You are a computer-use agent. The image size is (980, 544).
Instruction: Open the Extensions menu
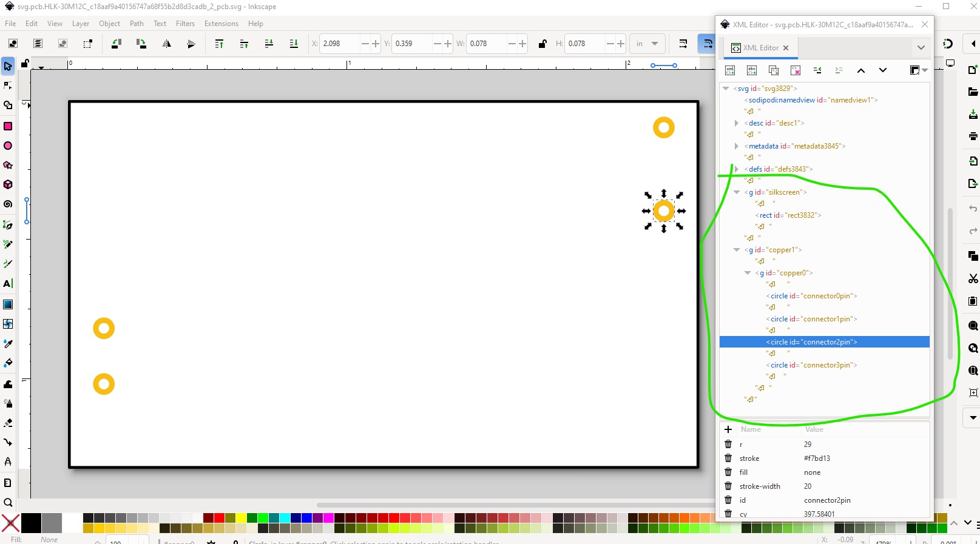pos(221,24)
